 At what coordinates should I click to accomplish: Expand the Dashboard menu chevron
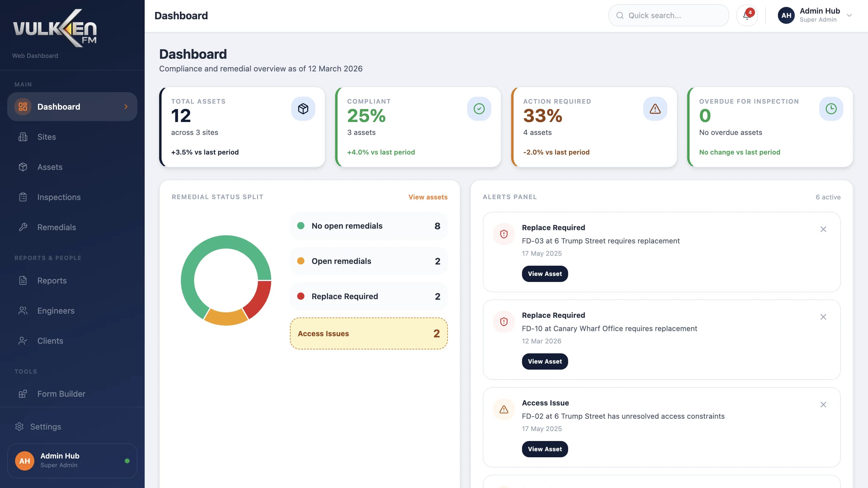point(126,106)
